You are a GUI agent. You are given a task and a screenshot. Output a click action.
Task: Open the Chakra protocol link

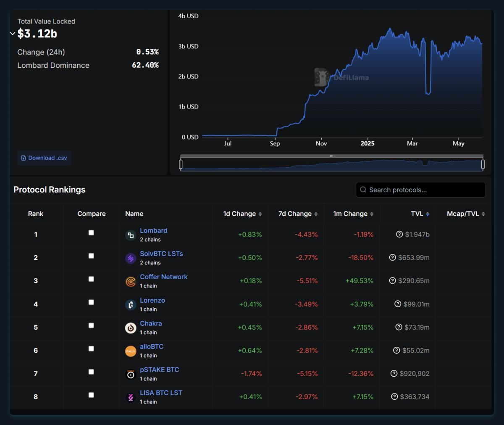151,323
